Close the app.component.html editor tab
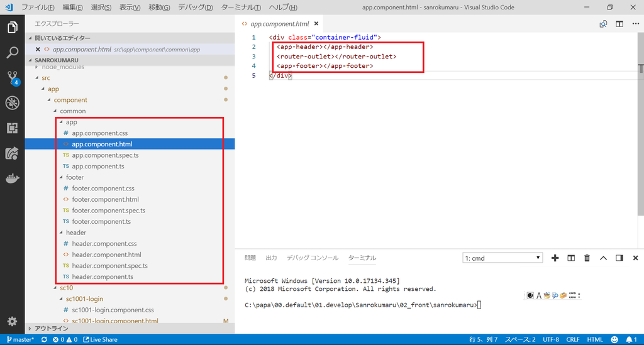This screenshot has height=345, width=644. tap(316, 24)
